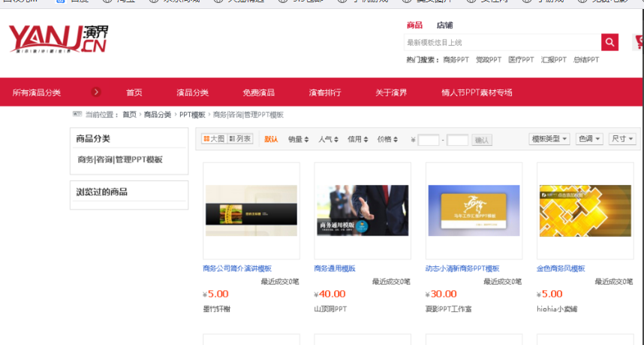Sort products by 销量
The height and width of the screenshot is (345, 644).
pos(298,139)
